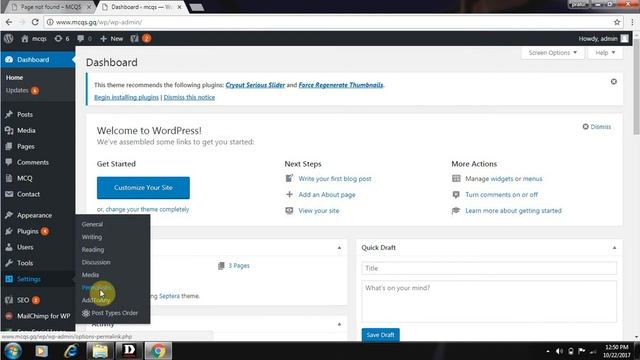Open the MCQ post type menu
The height and width of the screenshot is (360, 640).
pos(24,178)
